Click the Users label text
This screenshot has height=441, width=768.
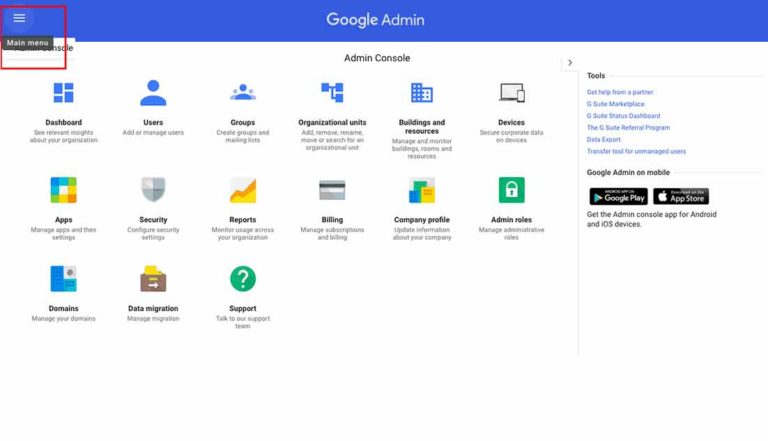pos(153,122)
